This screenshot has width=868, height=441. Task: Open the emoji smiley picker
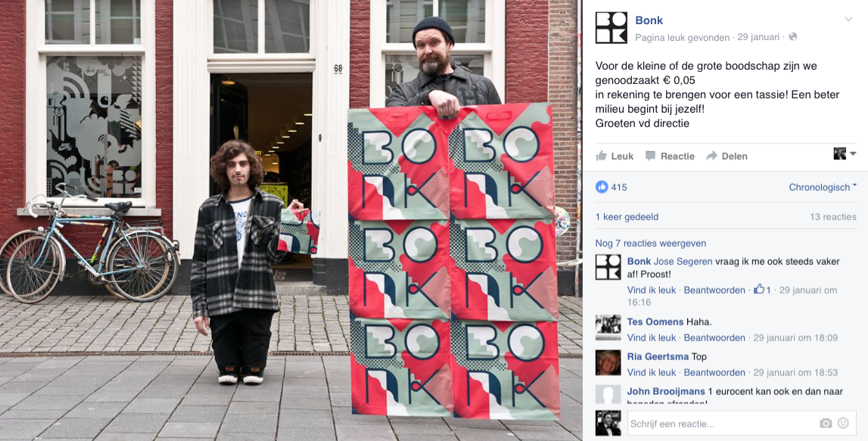tap(843, 424)
